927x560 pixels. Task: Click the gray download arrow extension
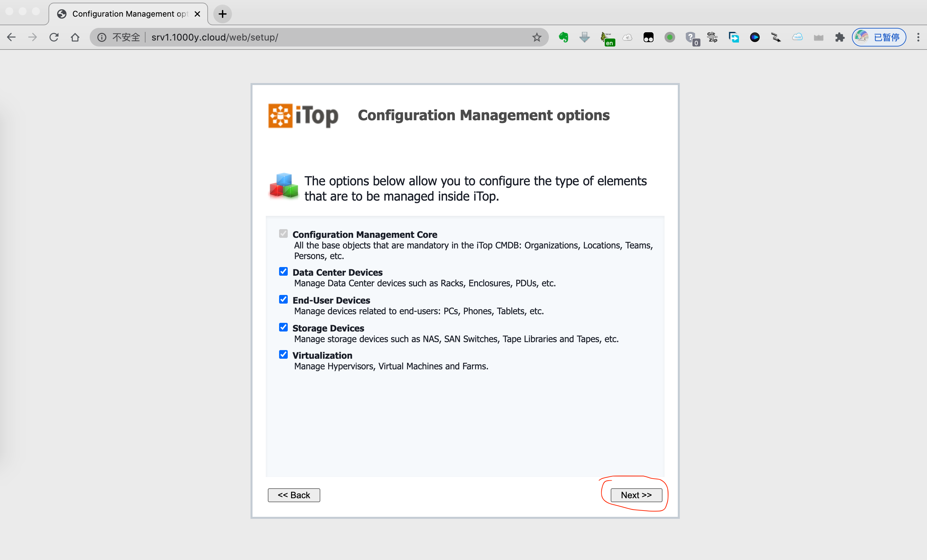click(x=584, y=37)
